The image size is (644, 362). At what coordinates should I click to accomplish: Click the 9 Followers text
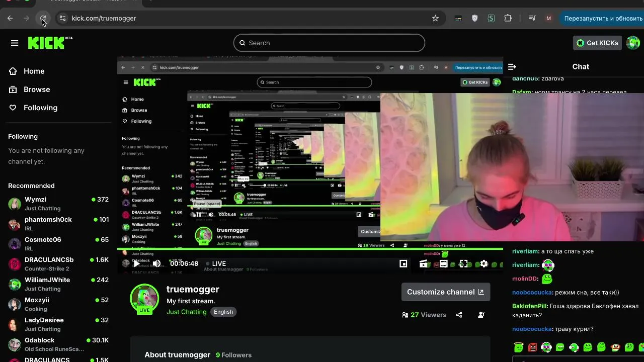click(233, 355)
